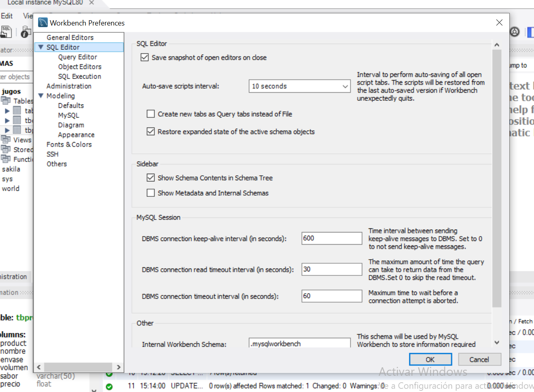Select SQL Execution preferences page
This screenshot has width=534, height=392.
79,76
